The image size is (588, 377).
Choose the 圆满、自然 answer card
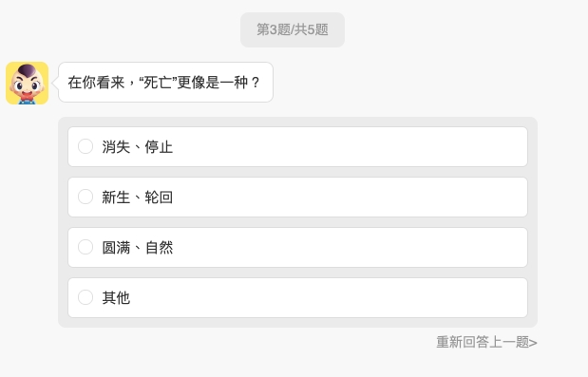tap(297, 247)
